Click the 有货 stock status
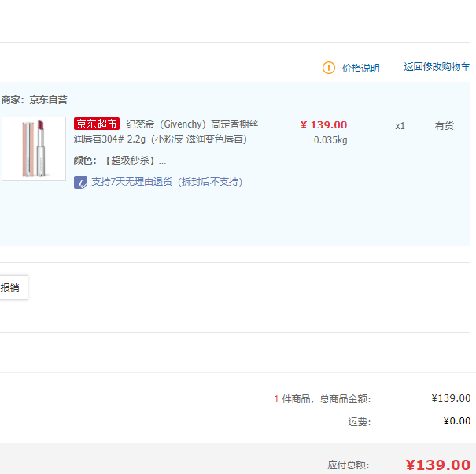The image size is (476, 474). pos(444,125)
